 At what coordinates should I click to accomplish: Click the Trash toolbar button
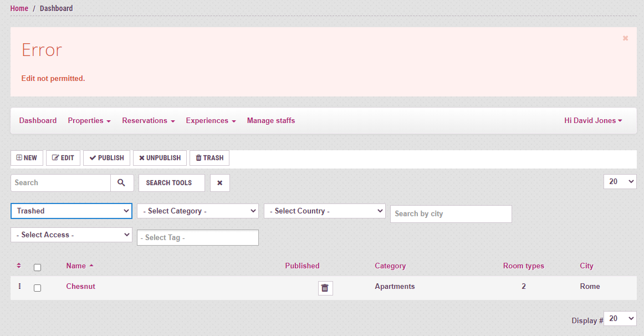[209, 158]
